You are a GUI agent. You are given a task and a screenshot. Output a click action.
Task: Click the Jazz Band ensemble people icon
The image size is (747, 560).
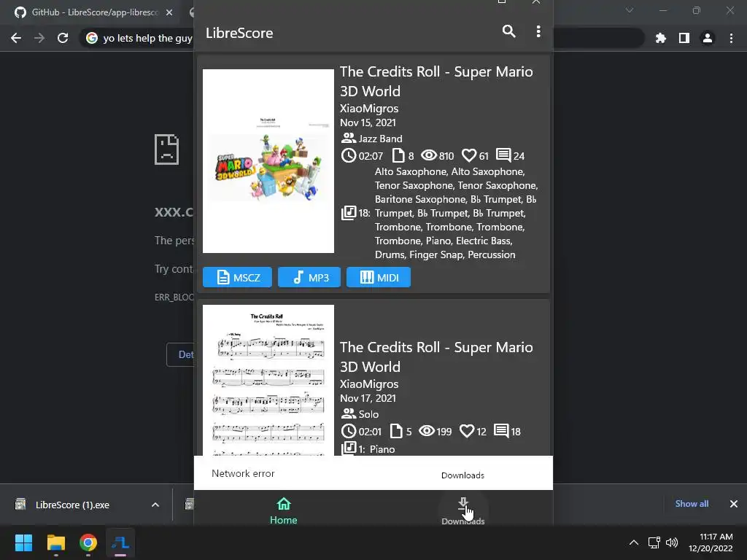tap(349, 138)
